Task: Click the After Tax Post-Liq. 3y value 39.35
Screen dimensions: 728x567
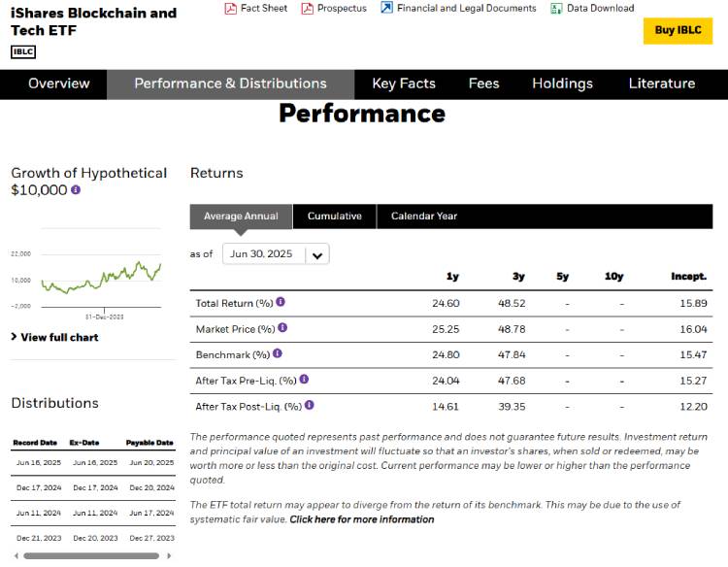Action: (512, 407)
